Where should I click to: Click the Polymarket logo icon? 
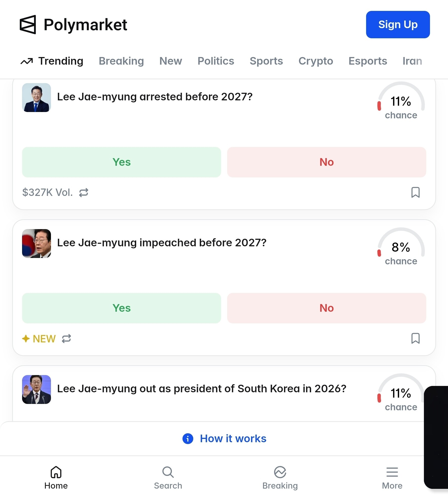click(x=28, y=25)
